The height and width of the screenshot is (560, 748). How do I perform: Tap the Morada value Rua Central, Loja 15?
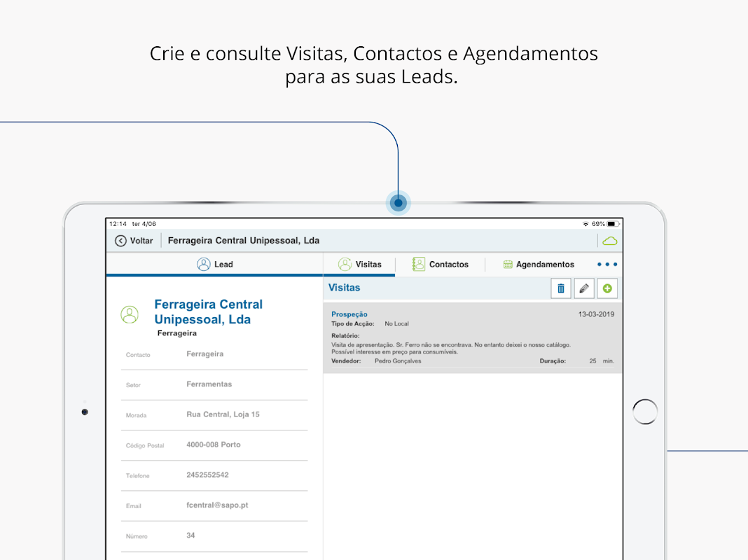click(x=223, y=414)
